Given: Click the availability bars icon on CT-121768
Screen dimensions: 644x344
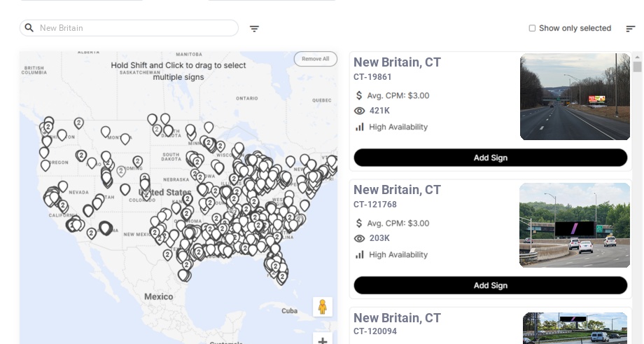Looking at the screenshot, I should [360, 254].
